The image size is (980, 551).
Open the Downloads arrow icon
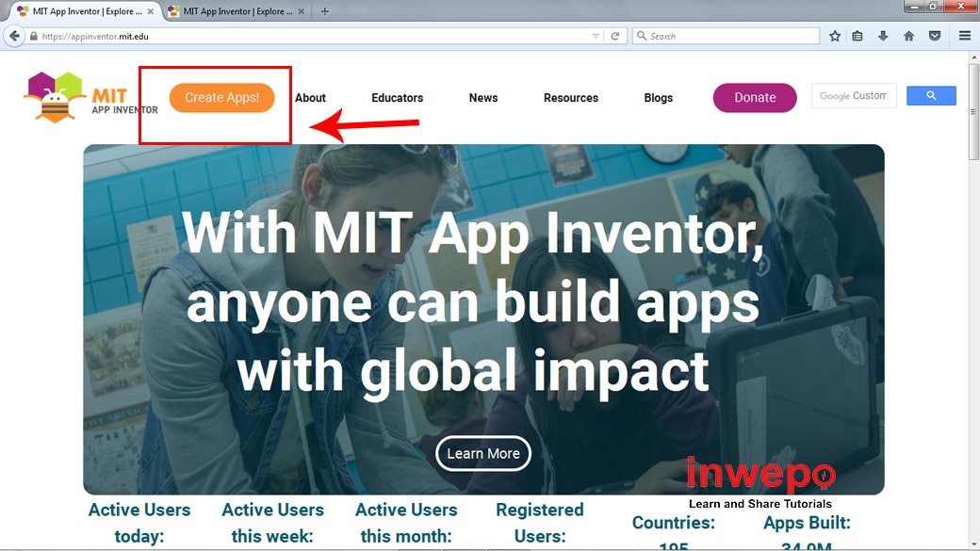pos(883,36)
